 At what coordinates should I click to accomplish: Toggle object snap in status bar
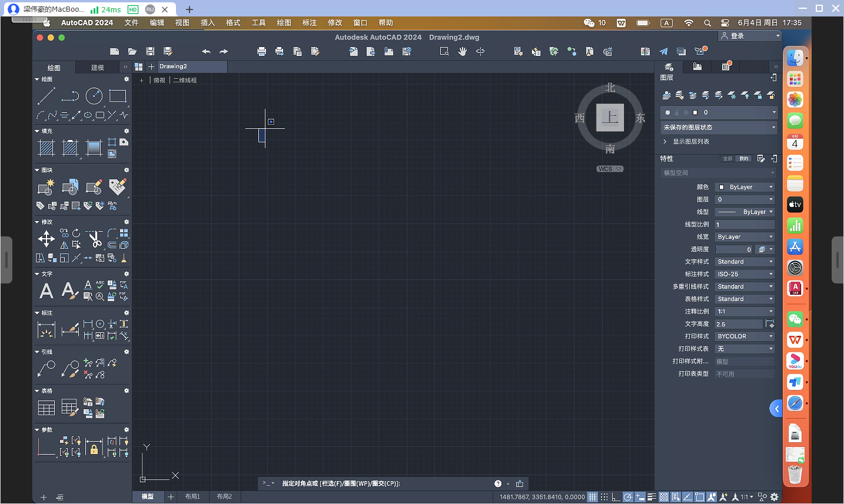pos(700,497)
